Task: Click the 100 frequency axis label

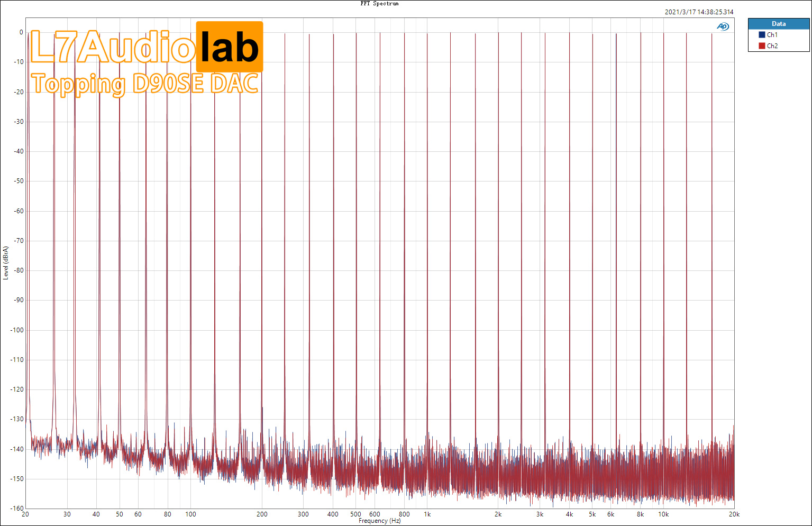Action: 190,514
